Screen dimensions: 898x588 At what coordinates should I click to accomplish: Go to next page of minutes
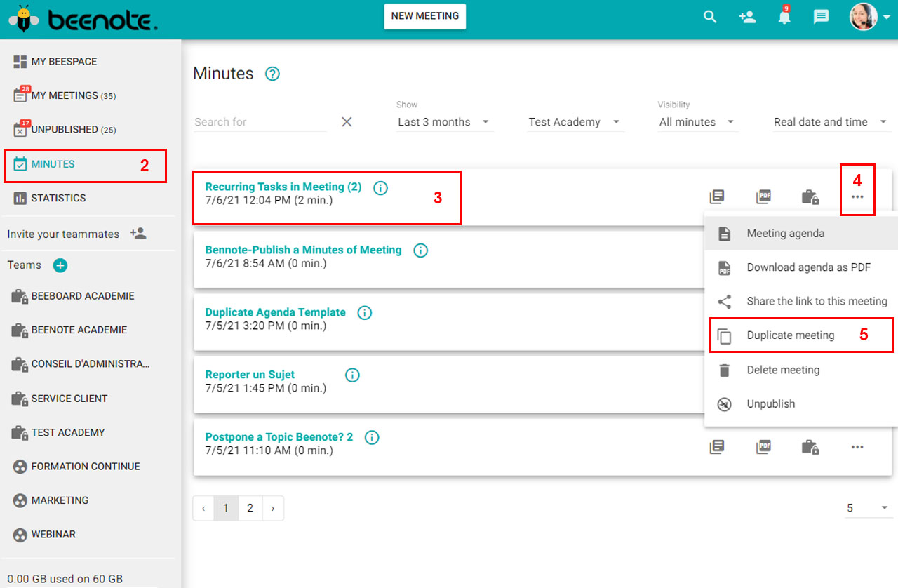pos(273,509)
